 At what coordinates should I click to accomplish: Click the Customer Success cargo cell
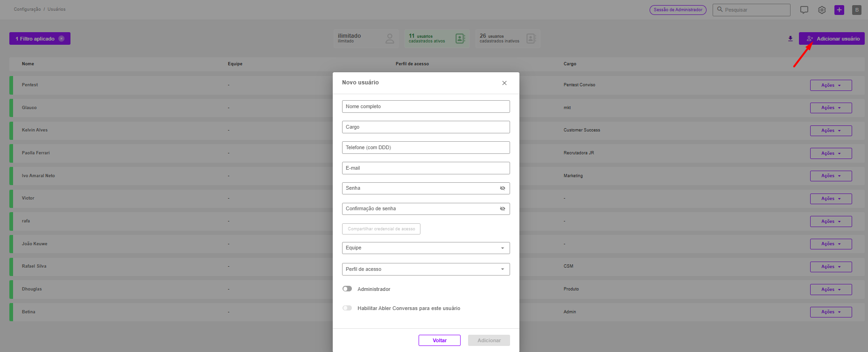click(582, 130)
